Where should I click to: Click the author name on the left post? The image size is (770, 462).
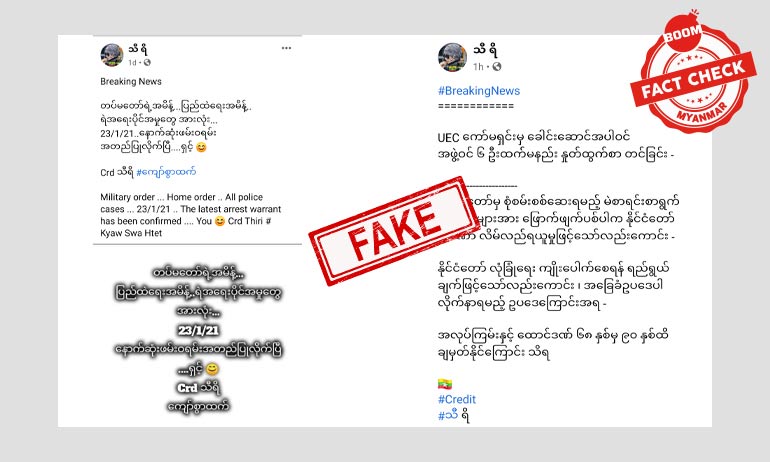[x=138, y=49]
